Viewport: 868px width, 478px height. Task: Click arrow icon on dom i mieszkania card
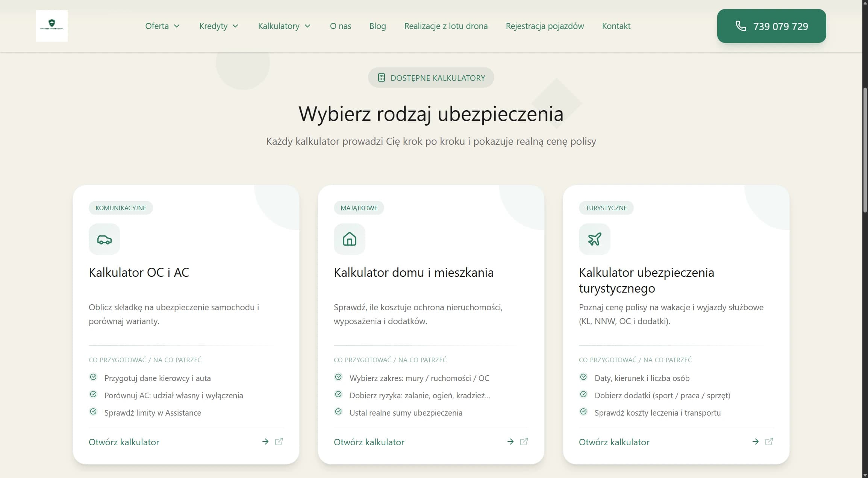510,442
